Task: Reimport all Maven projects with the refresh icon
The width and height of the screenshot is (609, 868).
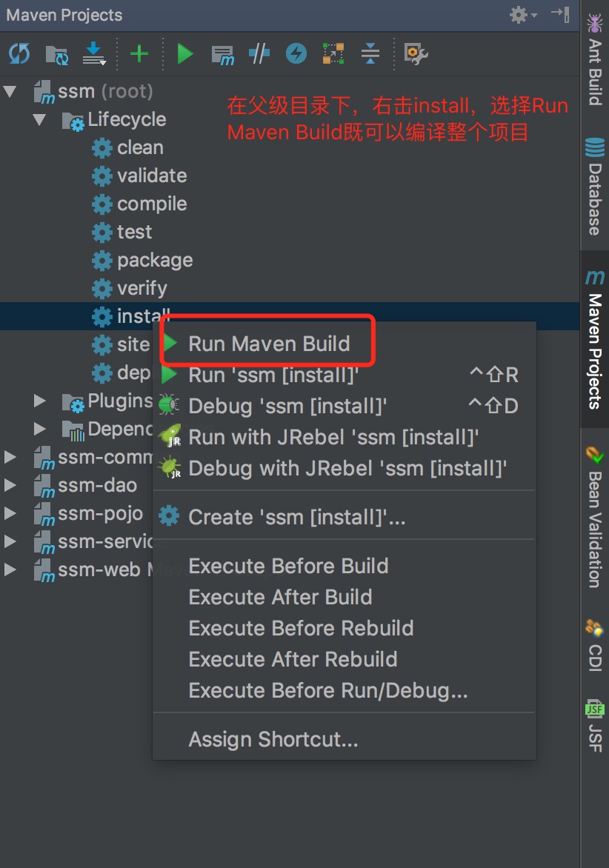Action: click(19, 53)
